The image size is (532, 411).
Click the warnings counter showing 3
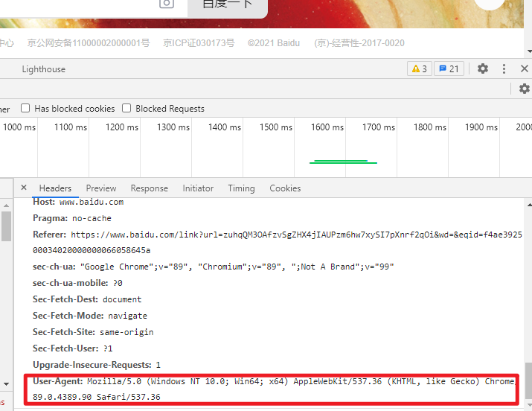(420, 69)
